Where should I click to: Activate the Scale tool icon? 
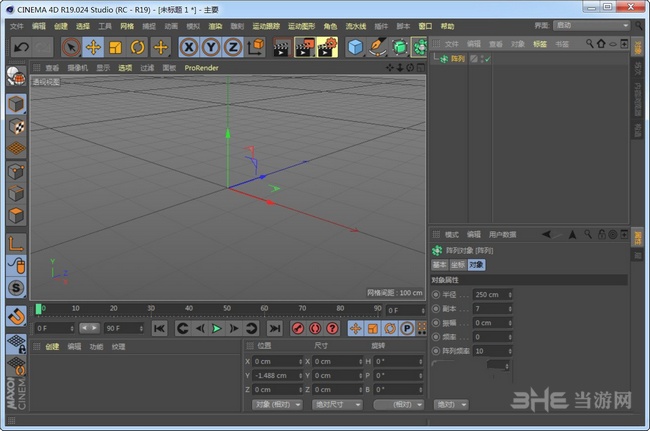(115, 47)
